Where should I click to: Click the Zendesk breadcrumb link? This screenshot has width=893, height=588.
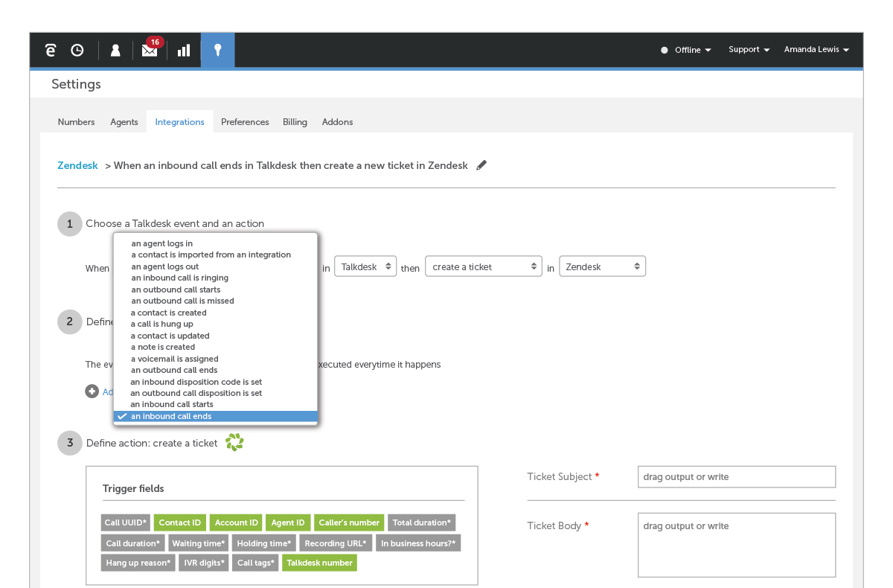(x=77, y=165)
